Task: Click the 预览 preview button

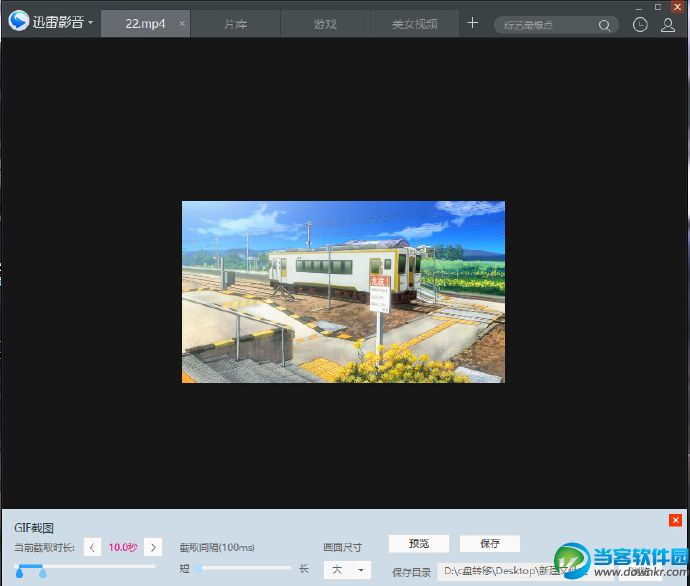Action: pyautogui.click(x=418, y=543)
